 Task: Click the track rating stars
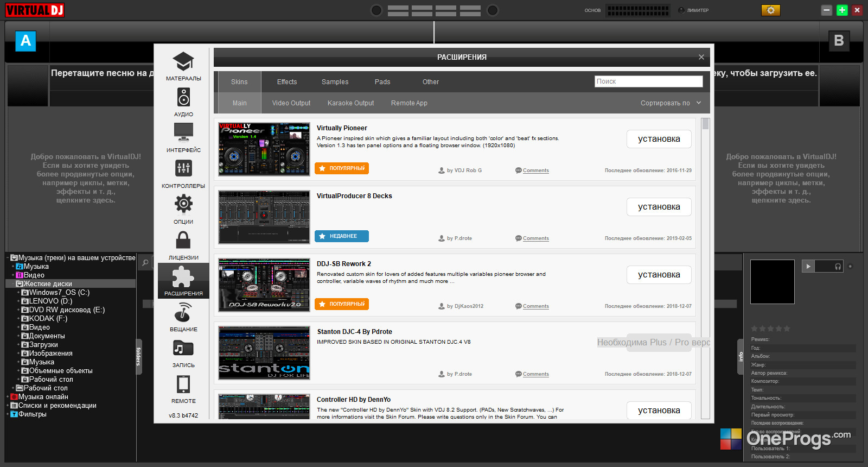coord(770,329)
